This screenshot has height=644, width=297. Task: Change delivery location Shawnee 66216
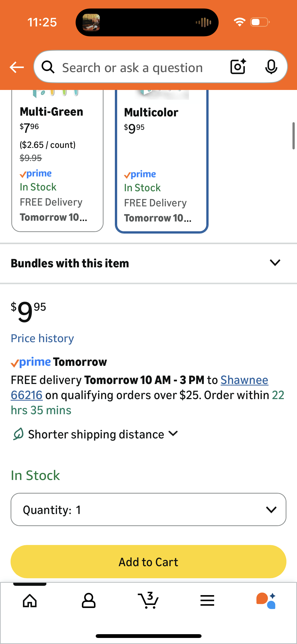(244, 380)
